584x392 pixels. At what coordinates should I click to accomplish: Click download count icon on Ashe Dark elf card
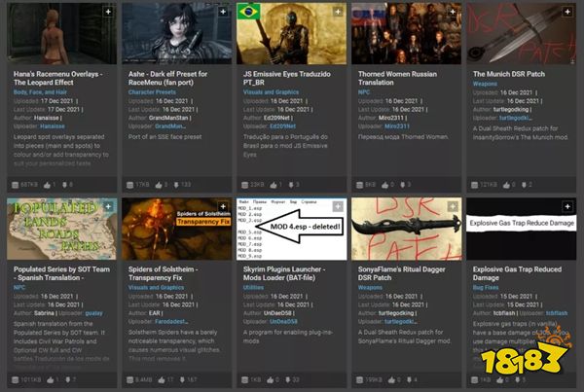click(176, 185)
